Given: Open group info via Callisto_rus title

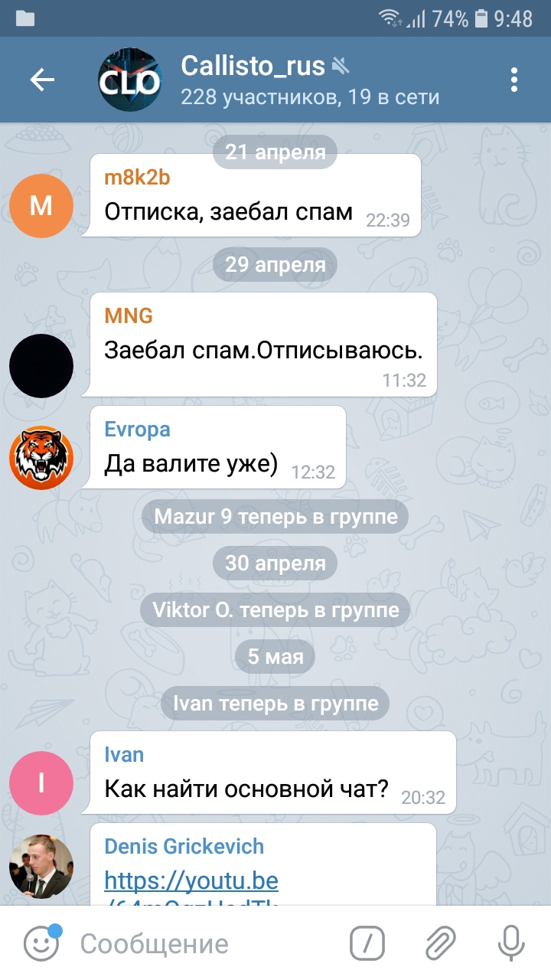Looking at the screenshot, I should (x=253, y=66).
